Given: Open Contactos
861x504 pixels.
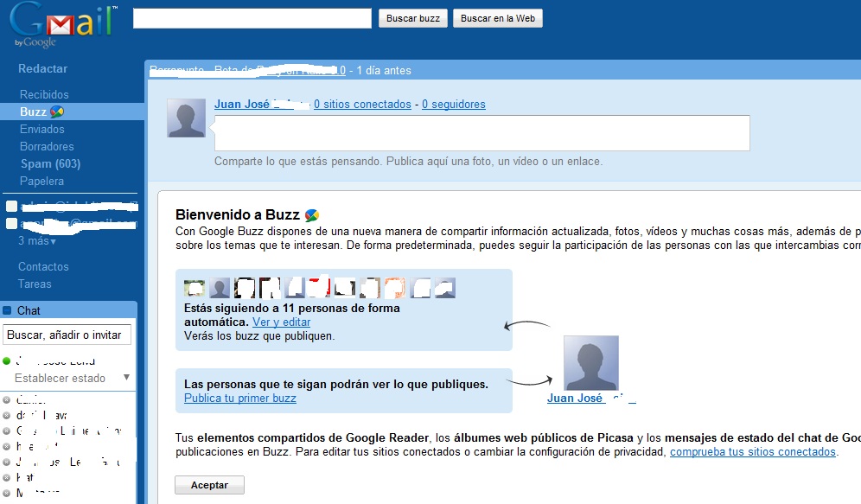Looking at the screenshot, I should (43, 267).
